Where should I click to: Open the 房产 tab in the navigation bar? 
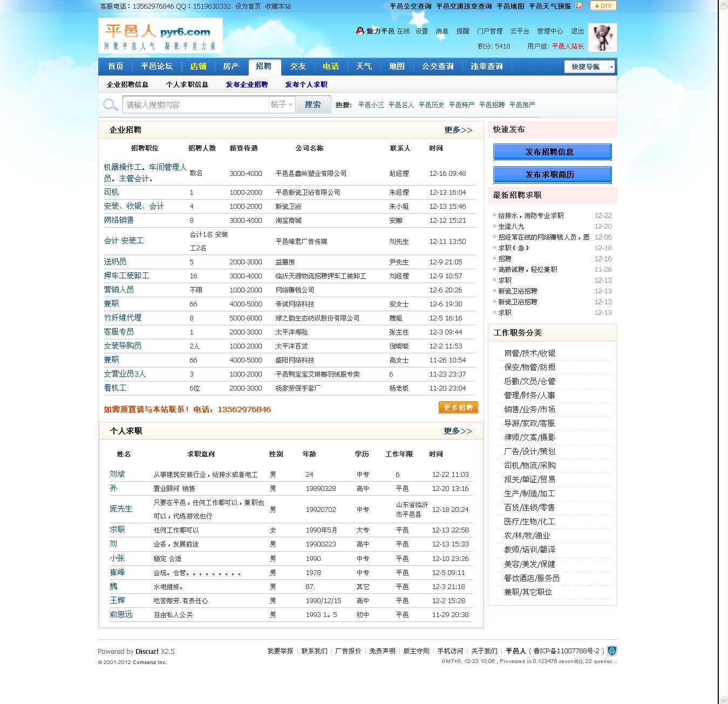(231, 66)
